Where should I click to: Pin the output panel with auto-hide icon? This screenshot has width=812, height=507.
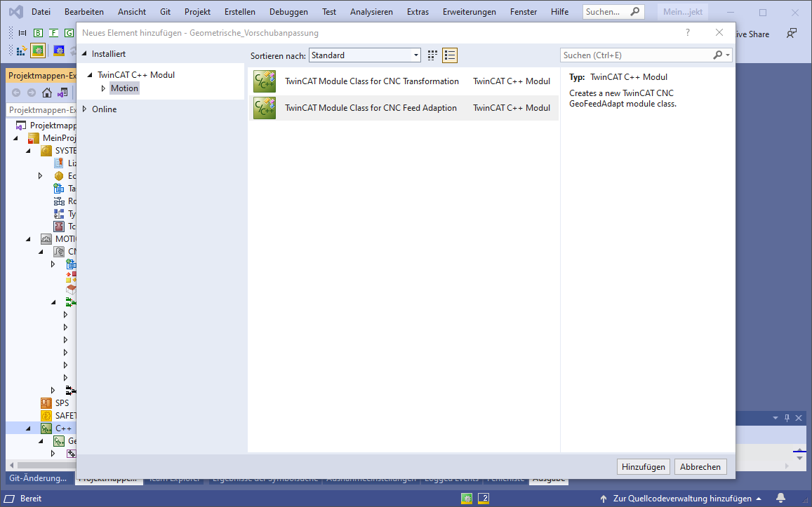point(787,417)
